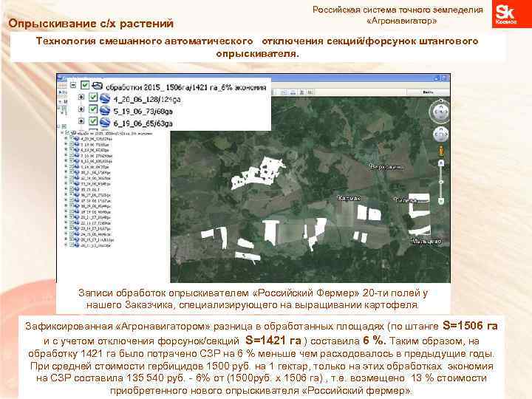Uncheck the обработки 2015 root folder checkbox

[85, 85]
